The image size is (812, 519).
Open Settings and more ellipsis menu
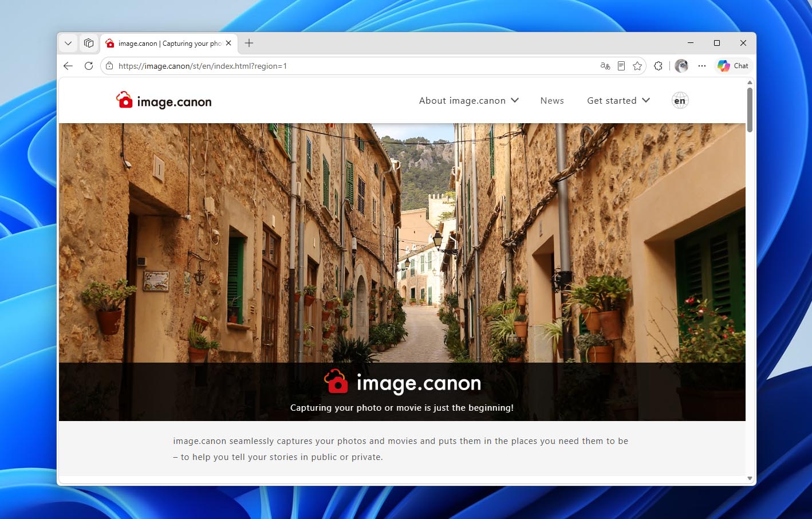(702, 66)
